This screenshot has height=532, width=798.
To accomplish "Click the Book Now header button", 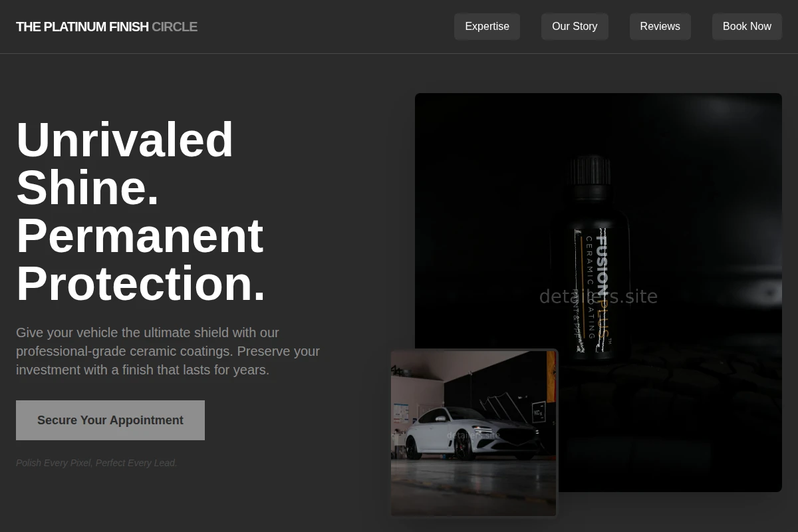I will 747,27.
